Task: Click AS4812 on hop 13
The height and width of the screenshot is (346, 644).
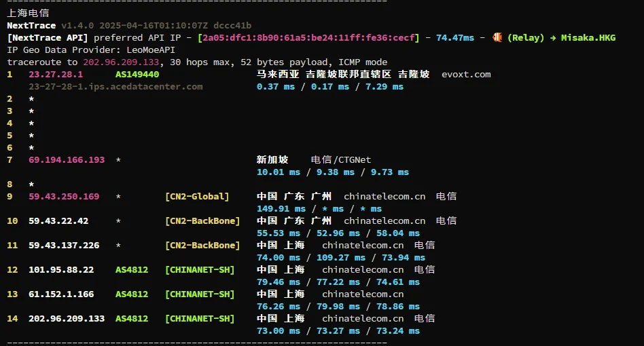Action: pyautogui.click(x=132, y=294)
